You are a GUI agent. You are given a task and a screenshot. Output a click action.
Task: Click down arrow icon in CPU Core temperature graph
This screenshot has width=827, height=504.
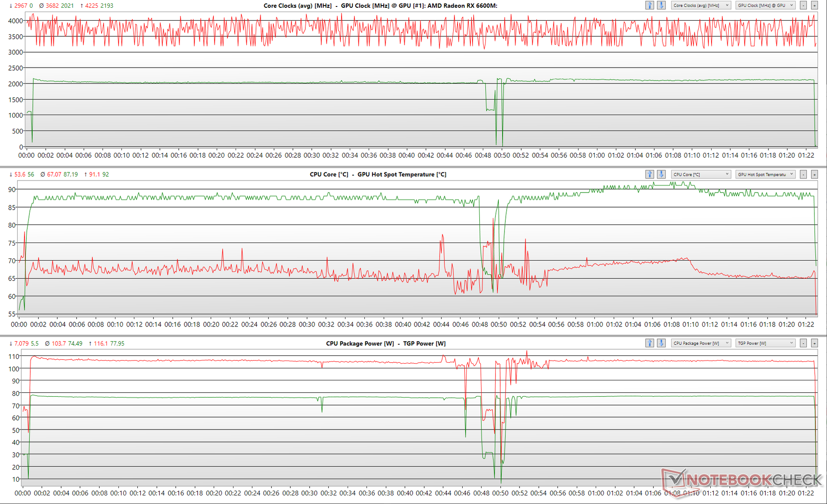coord(661,174)
